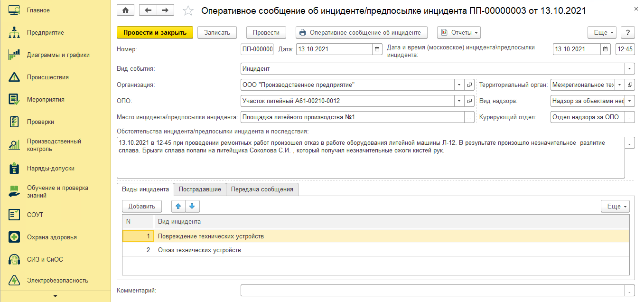Open Обучение и проверка знаний icon
Screen dimensions: 644x302
pos(14,191)
